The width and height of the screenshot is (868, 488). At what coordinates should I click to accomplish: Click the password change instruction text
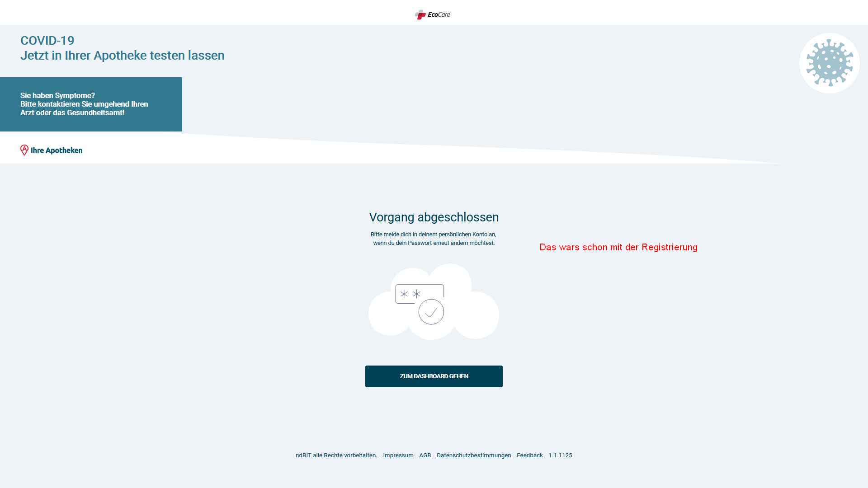point(434,239)
